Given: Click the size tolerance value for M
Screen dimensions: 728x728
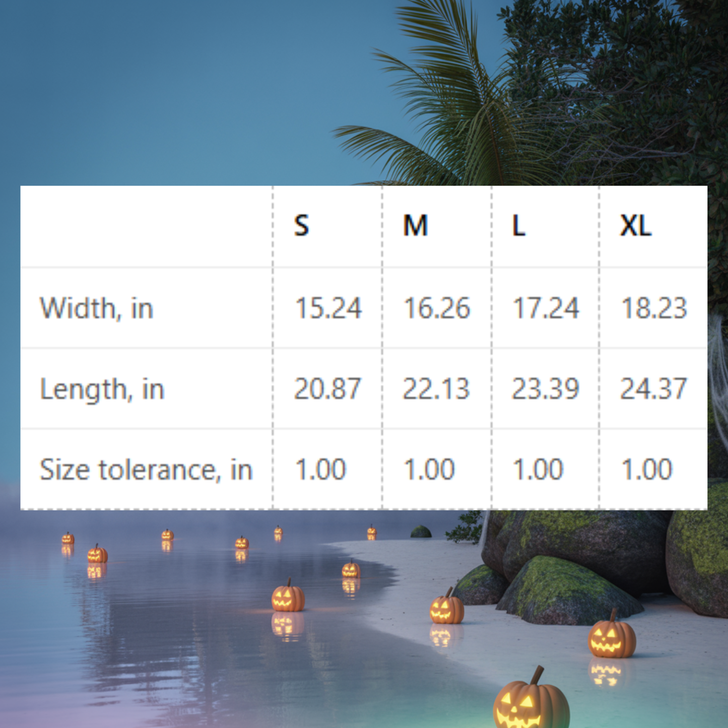Looking at the screenshot, I should [x=429, y=470].
